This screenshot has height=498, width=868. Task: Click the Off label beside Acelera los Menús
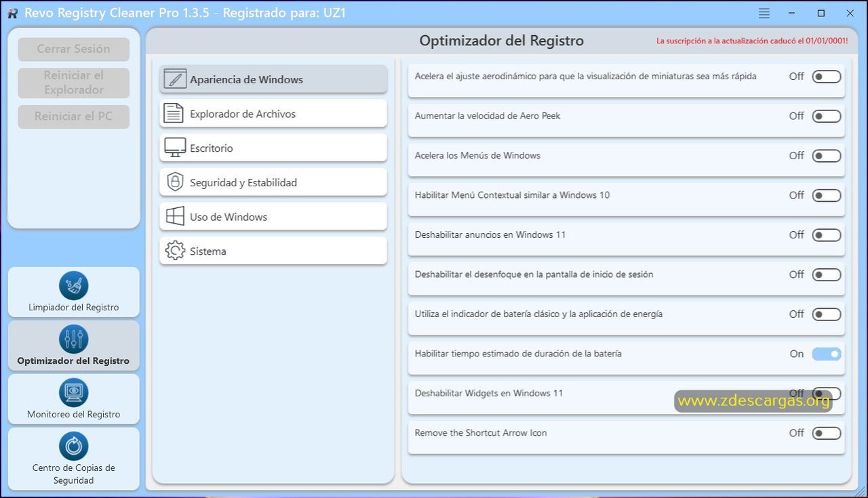[797, 156]
